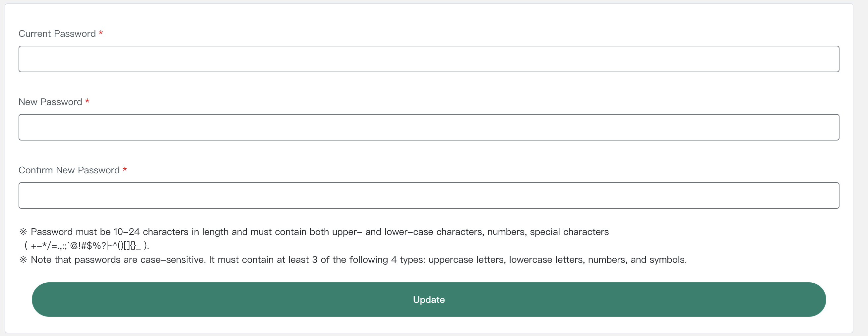This screenshot has height=336, width=868.
Task: Submit the form with the Update button
Action: click(x=429, y=300)
